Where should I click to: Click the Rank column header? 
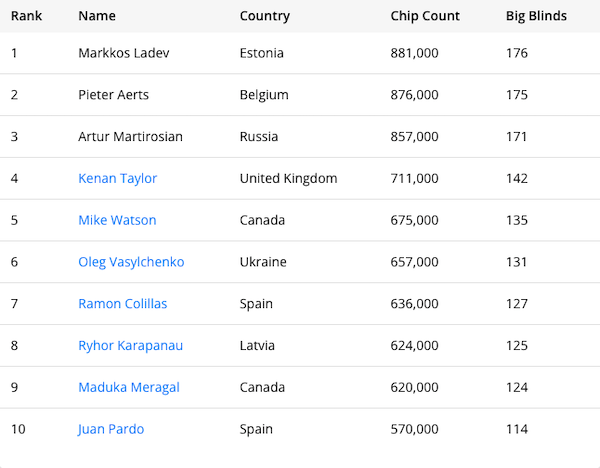pyautogui.click(x=26, y=16)
